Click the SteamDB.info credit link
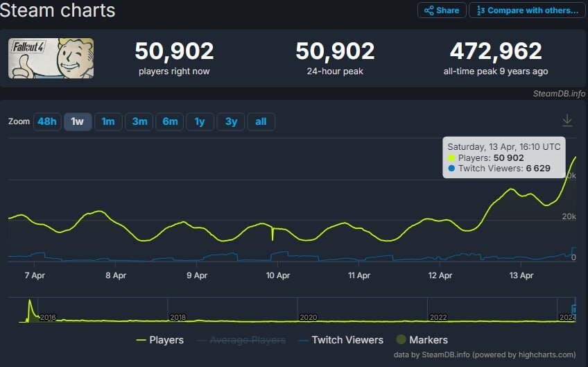Screen dimensions: 588x367 559,94
